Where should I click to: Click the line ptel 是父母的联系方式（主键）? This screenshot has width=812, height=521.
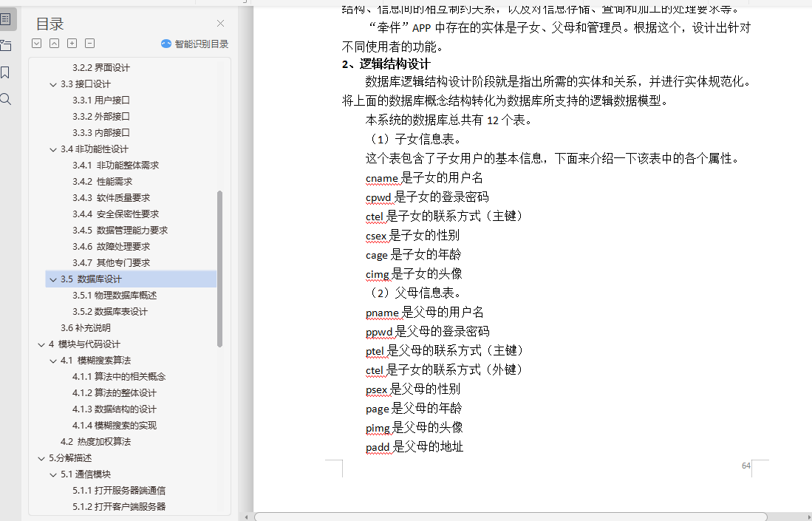(x=446, y=351)
